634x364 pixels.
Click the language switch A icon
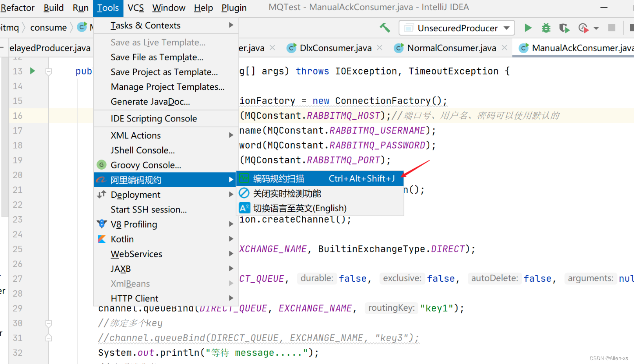tap(244, 208)
